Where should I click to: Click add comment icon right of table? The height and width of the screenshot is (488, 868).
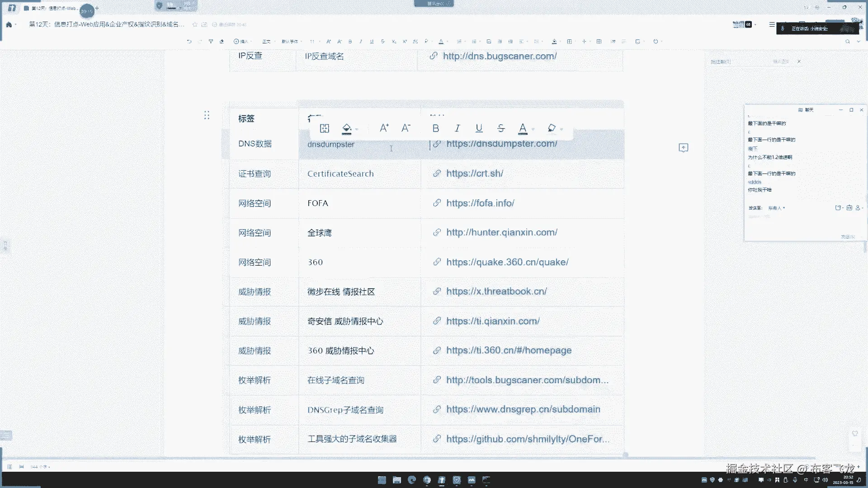pos(683,148)
